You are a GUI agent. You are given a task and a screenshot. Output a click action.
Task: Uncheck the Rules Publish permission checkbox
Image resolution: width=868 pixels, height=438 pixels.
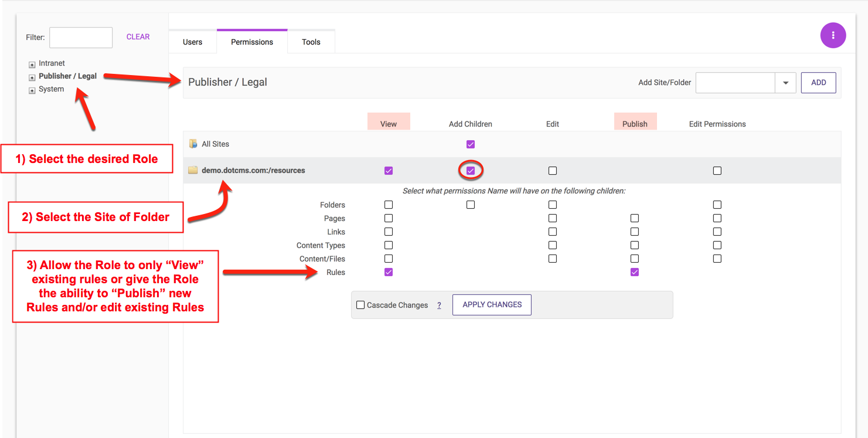coord(635,272)
